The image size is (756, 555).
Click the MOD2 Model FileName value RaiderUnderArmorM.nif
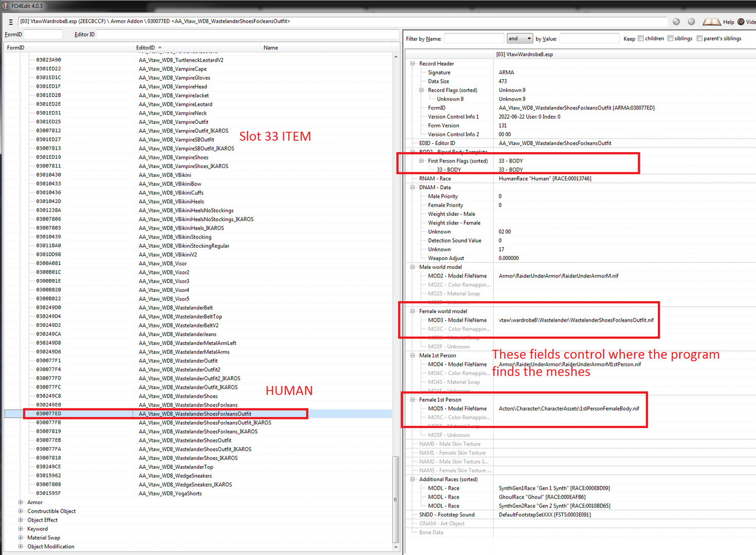point(559,276)
